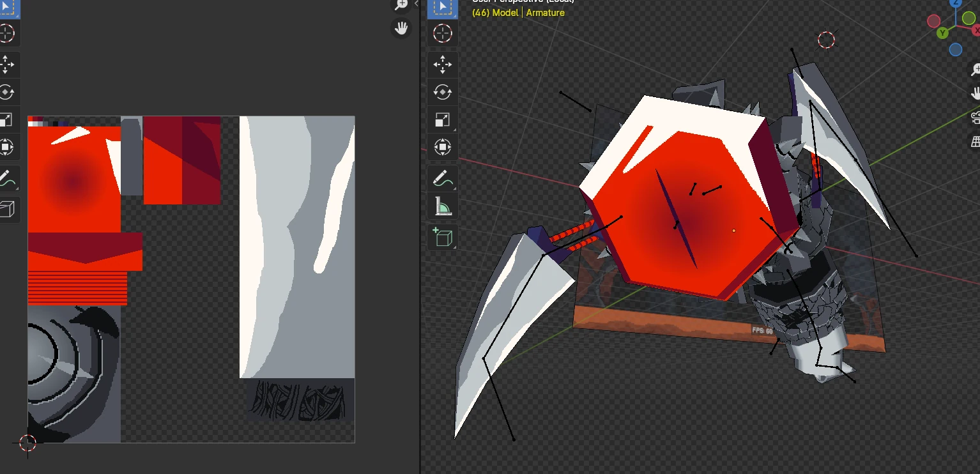Switch perspective/orthographic projection with grid button
Screen dimensions: 980x474
[x=975, y=142]
